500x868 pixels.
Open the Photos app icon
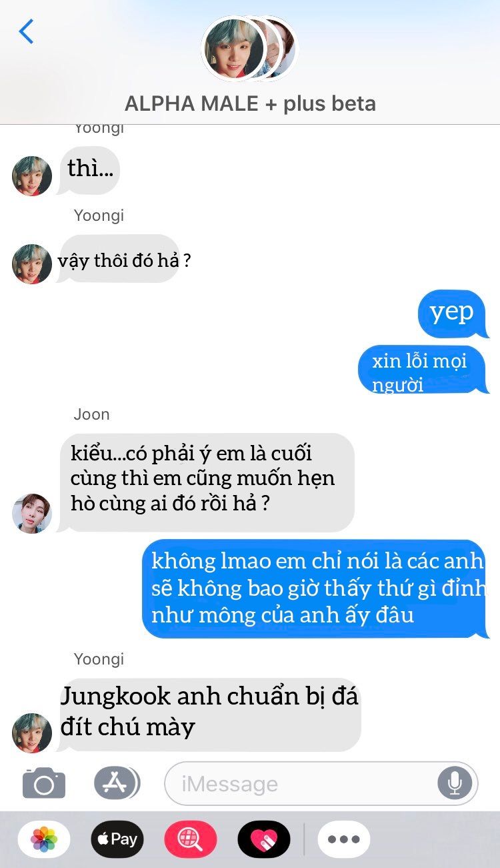click(x=44, y=839)
